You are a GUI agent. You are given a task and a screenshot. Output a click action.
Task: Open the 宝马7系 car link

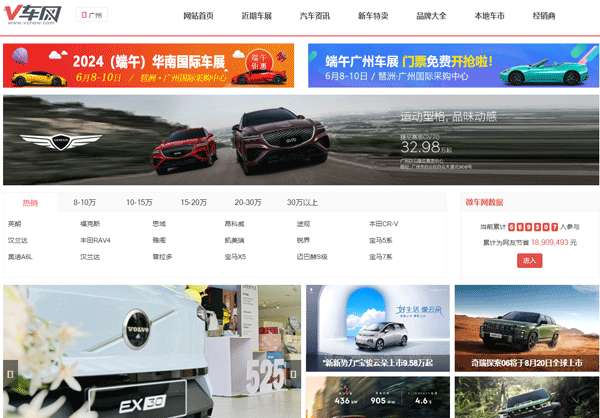pyautogui.click(x=380, y=257)
